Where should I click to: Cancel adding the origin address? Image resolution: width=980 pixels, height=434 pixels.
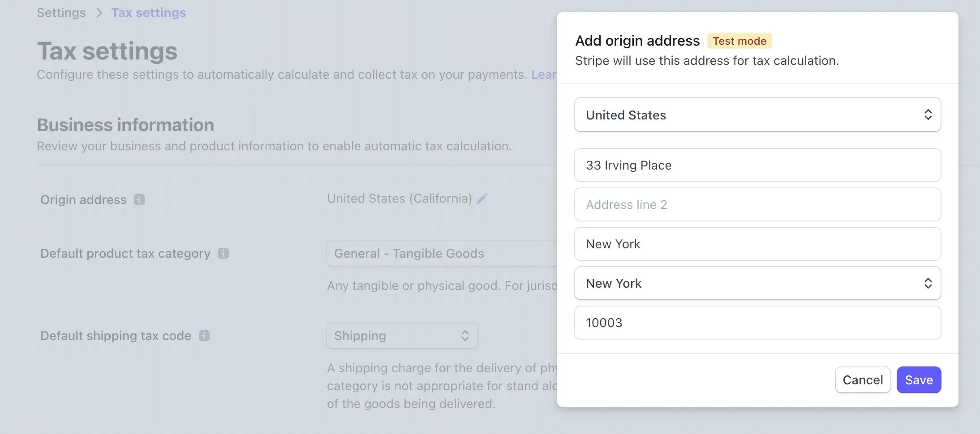point(863,380)
